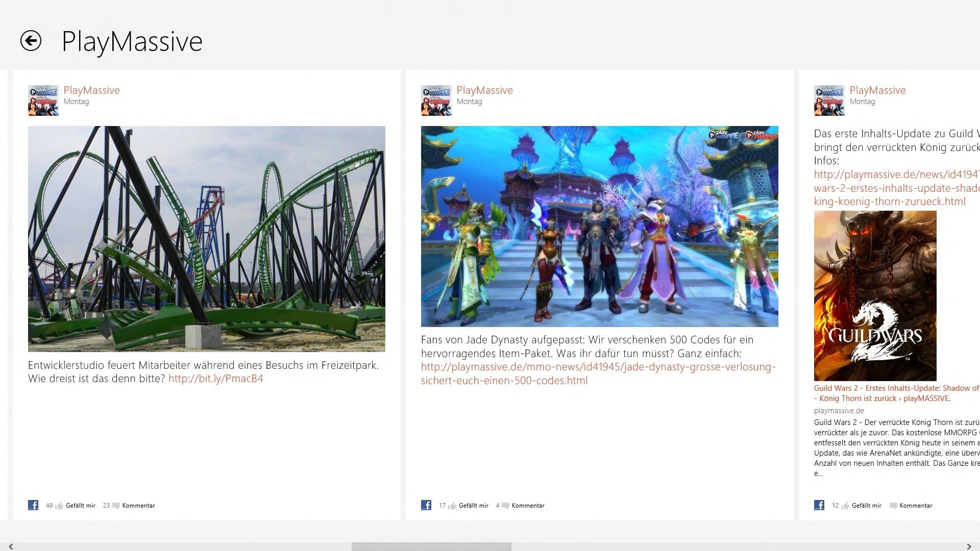Like the Guild Wars 2 post
This screenshot has height=551, width=980.
coord(866,506)
